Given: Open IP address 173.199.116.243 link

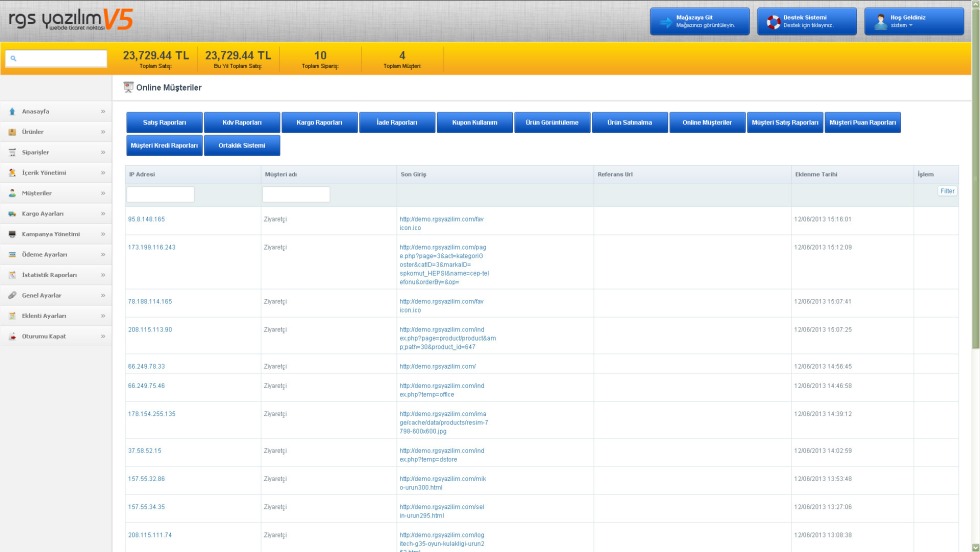Looking at the screenshot, I should click(x=152, y=246).
